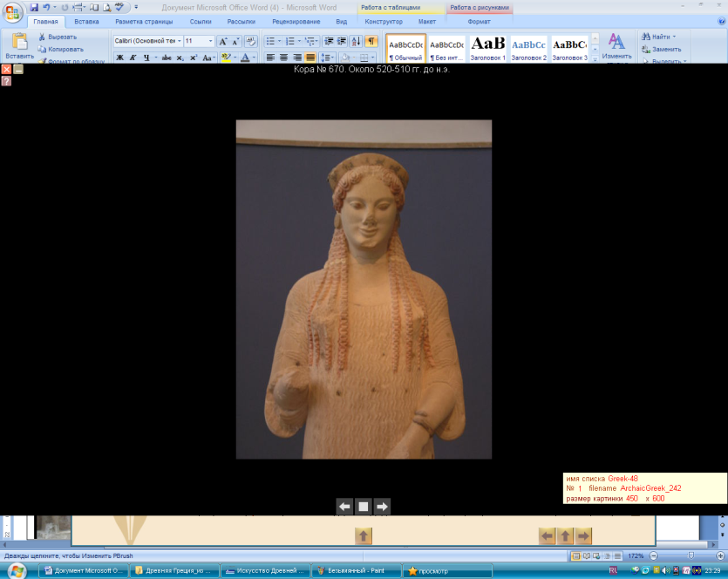Viewport: 728px width, 579px height.
Task: Click the Kore statue image
Action: [364, 289]
